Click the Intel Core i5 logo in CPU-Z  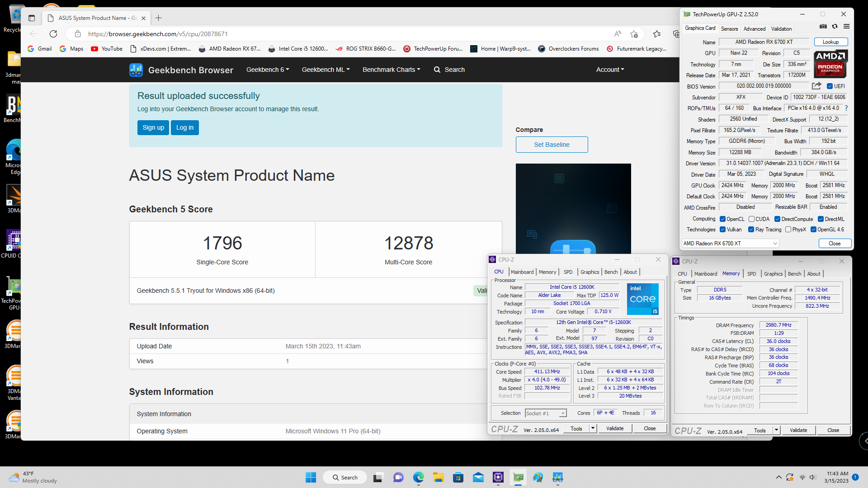click(x=643, y=299)
